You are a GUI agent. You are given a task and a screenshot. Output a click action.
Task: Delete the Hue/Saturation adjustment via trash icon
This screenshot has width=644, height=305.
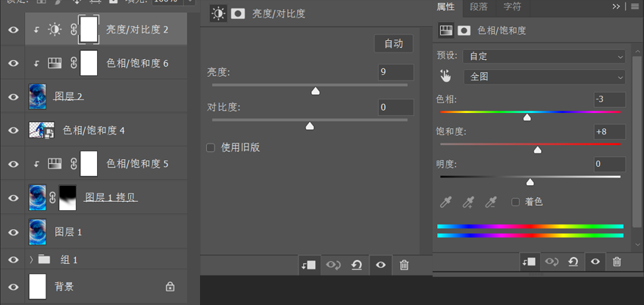617,262
